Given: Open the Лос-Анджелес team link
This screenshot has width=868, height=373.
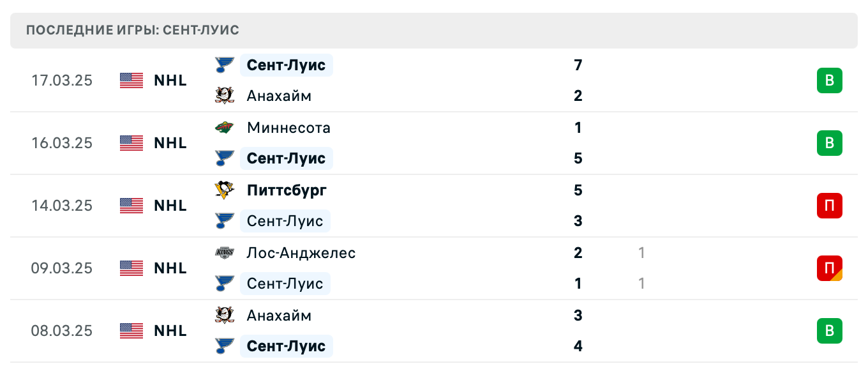Looking at the screenshot, I should point(301,253).
